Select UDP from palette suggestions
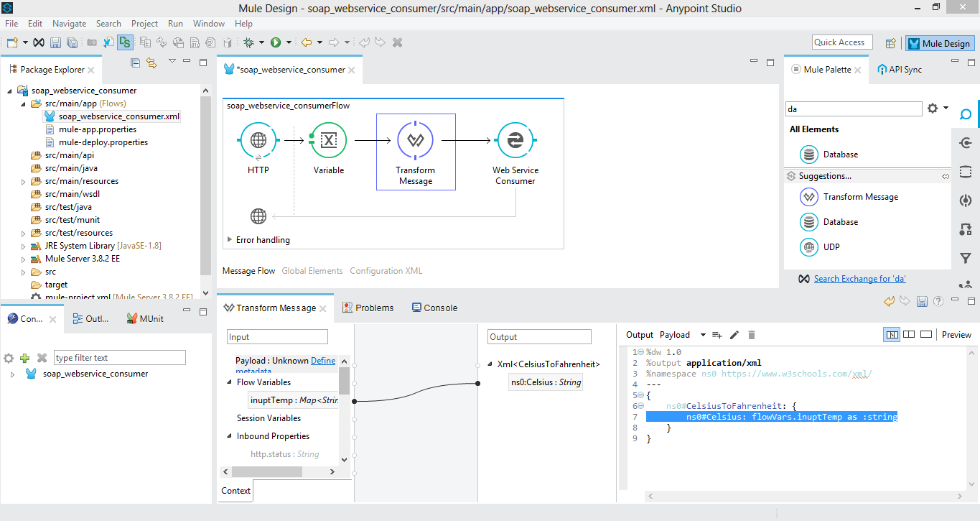The width and height of the screenshot is (980, 521). tap(831, 247)
